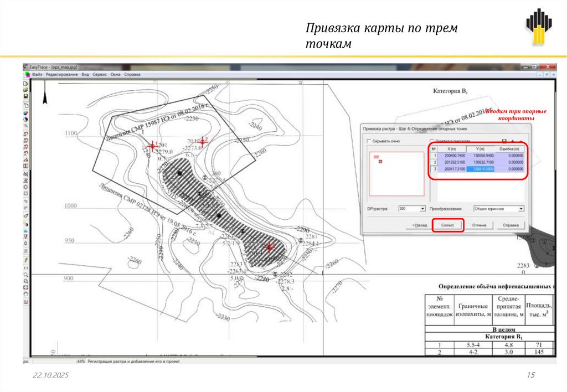
Task: Open the Редактирование menu
Action: pos(62,75)
